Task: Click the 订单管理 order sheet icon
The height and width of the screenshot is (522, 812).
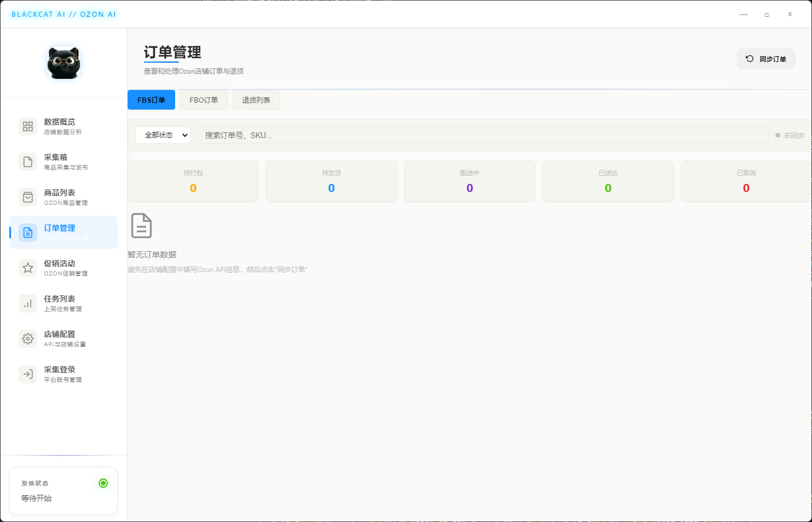Action: (28, 233)
